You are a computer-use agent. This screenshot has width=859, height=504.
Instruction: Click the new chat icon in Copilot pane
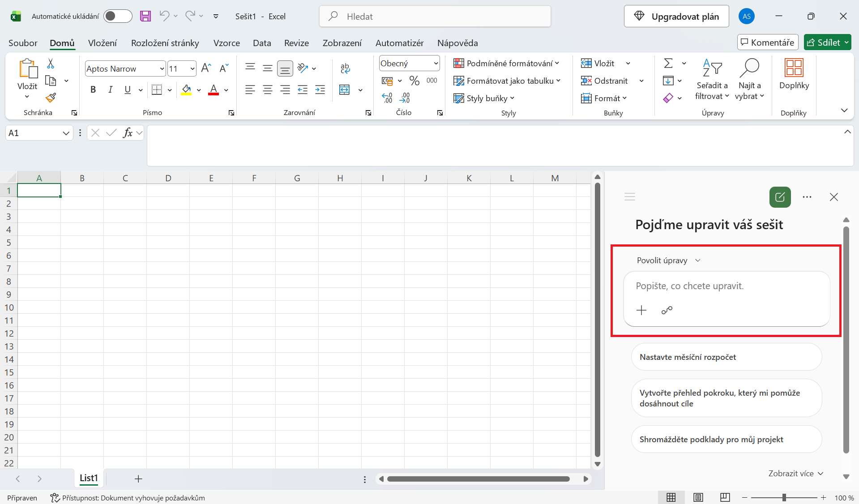[x=780, y=197]
